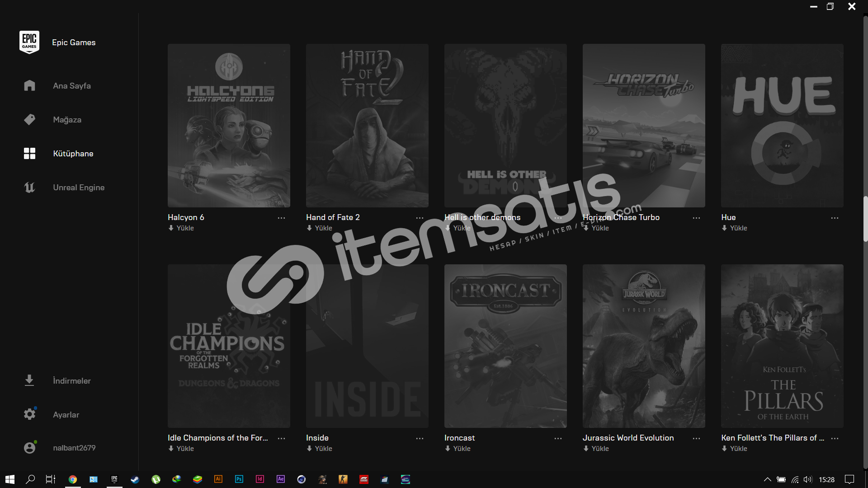The height and width of the screenshot is (488, 868).
Task: Go to Ana Sayfa home icon
Action: pos(29,85)
